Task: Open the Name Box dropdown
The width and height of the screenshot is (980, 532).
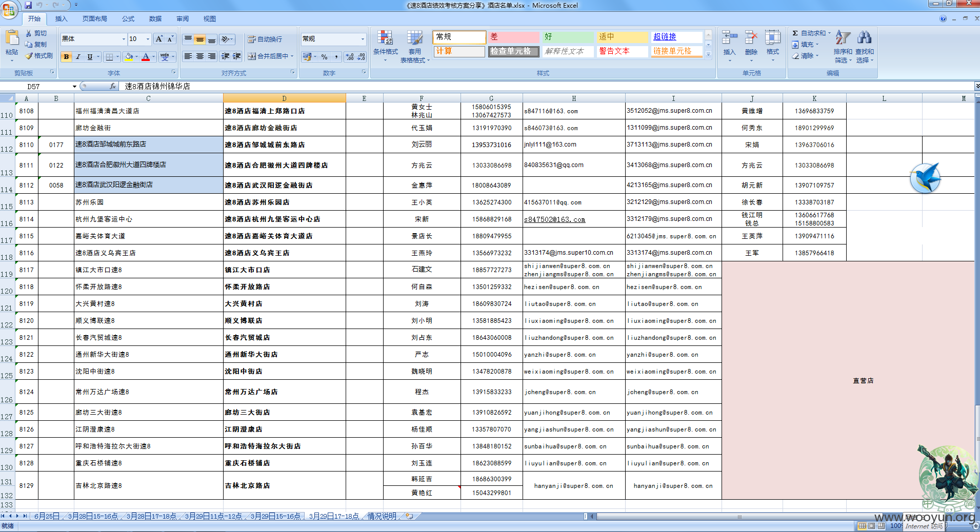Action: coord(74,86)
